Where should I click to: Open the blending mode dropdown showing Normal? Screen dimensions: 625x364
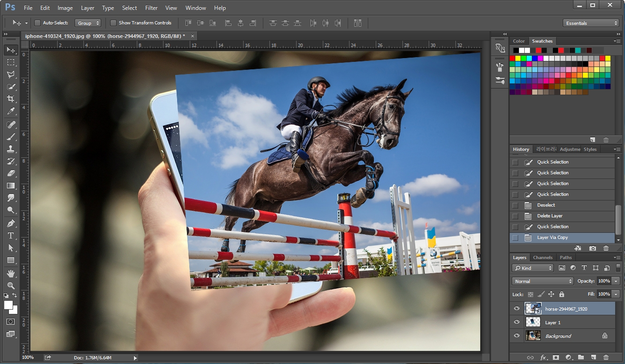point(542,281)
